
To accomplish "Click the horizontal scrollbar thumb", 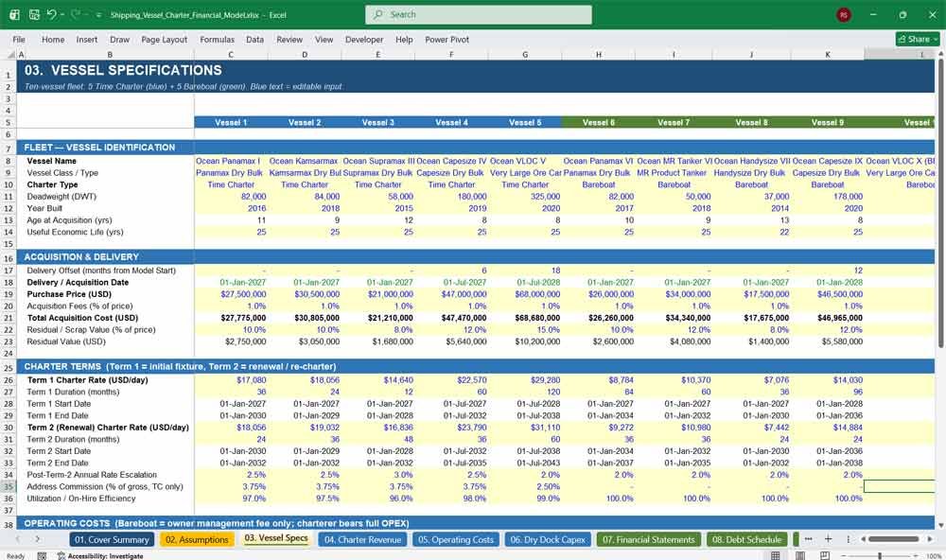I will pos(894,539).
